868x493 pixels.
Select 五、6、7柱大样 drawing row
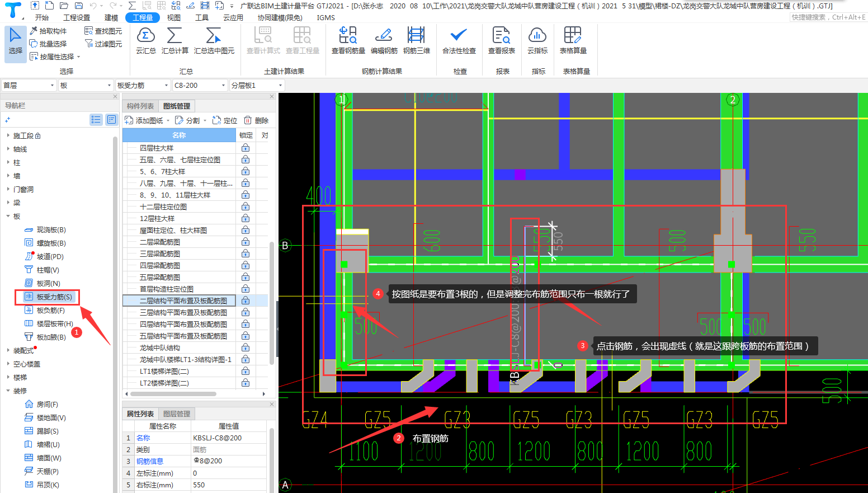[x=179, y=171]
